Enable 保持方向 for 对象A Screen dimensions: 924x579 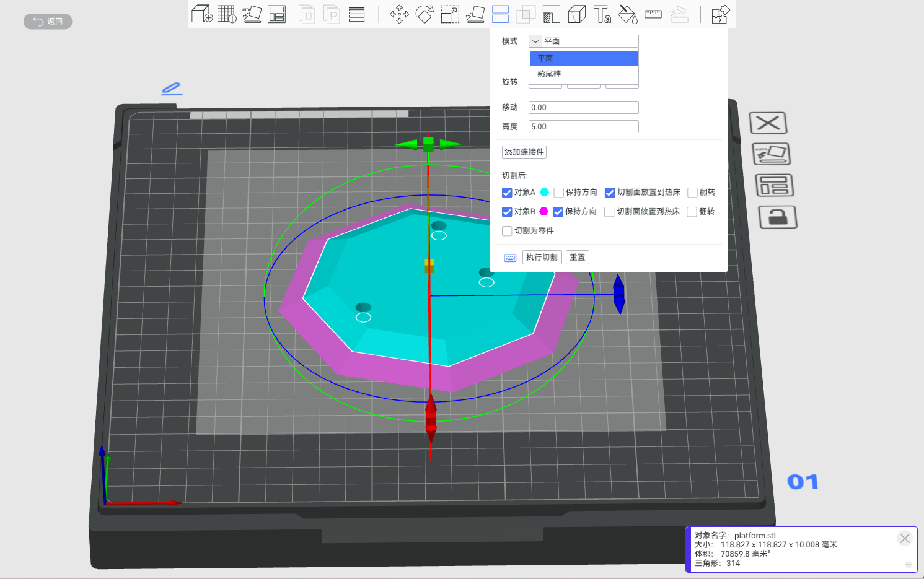pos(559,193)
